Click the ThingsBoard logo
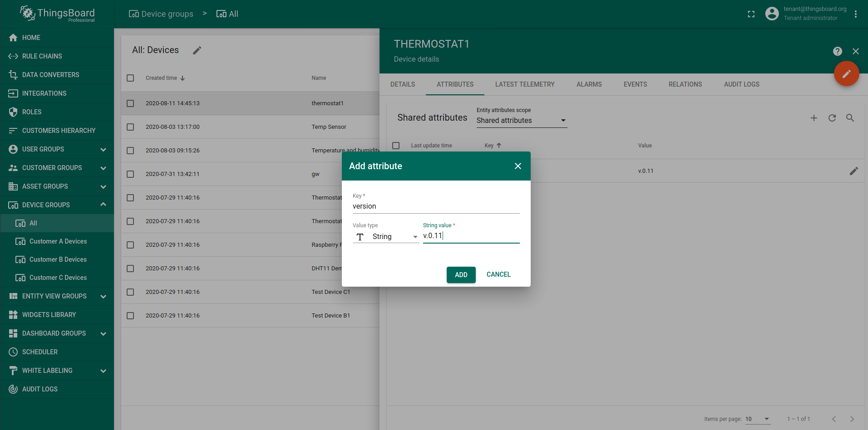This screenshot has height=430, width=868. tap(57, 14)
